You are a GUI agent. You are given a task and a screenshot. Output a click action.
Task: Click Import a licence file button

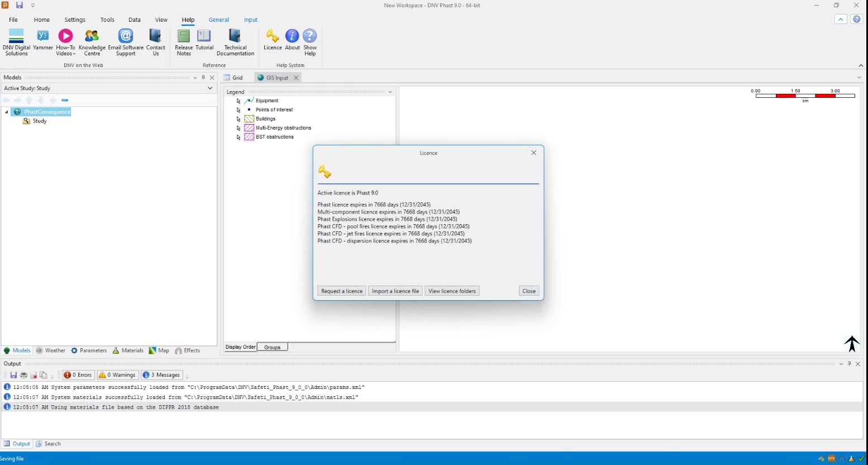395,291
